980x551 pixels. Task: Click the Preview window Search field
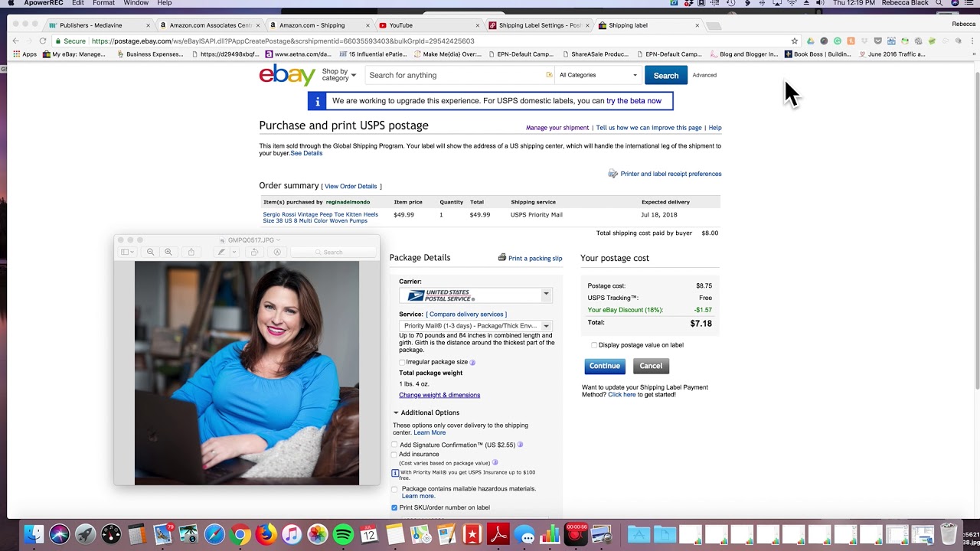333,252
